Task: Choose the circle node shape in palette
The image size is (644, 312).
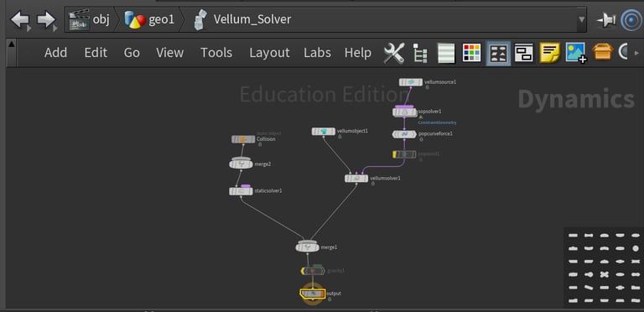Action: pos(636,248)
